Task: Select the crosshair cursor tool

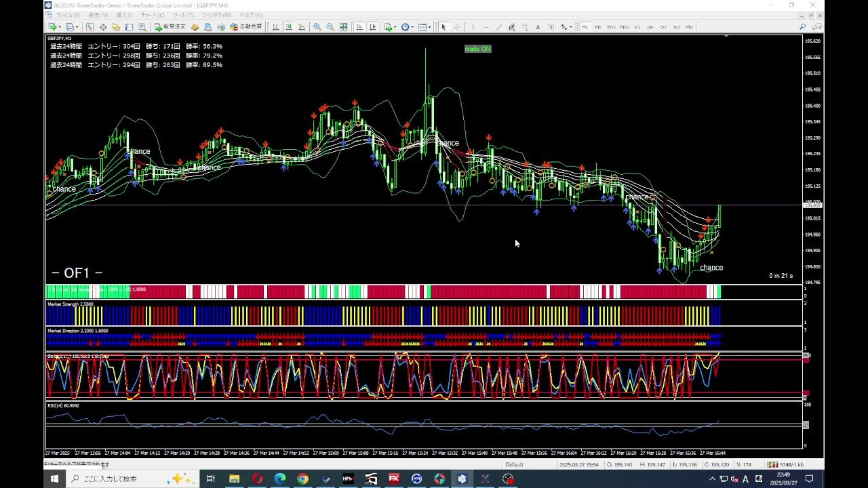Action: (x=457, y=27)
